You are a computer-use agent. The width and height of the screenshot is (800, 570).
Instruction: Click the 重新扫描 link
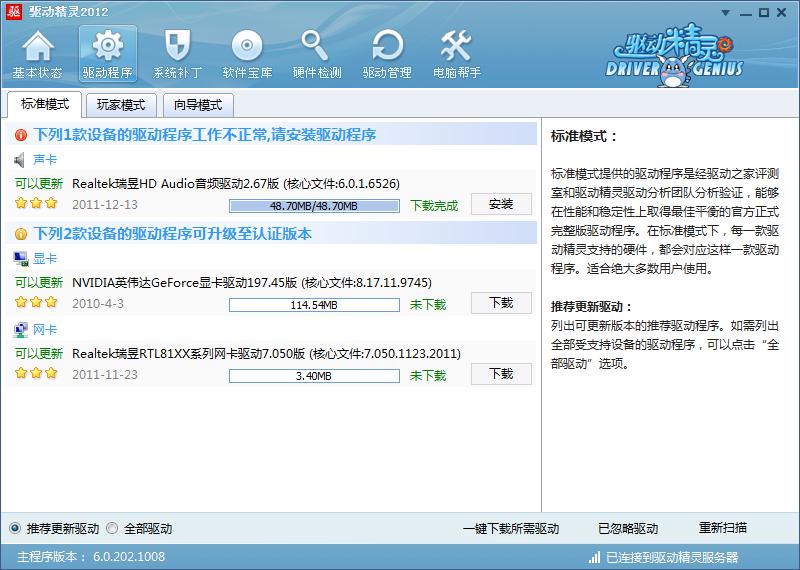pos(722,528)
